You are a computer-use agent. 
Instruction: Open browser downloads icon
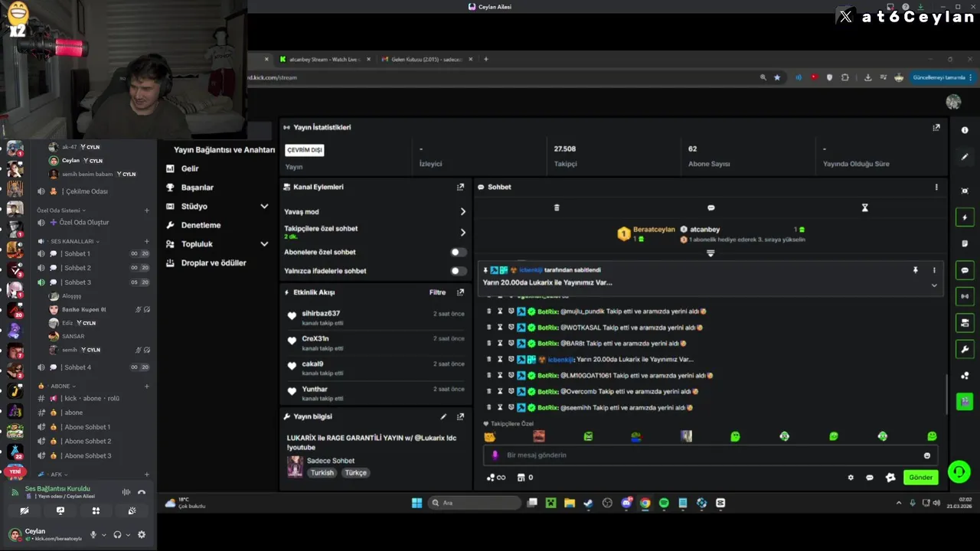click(867, 77)
